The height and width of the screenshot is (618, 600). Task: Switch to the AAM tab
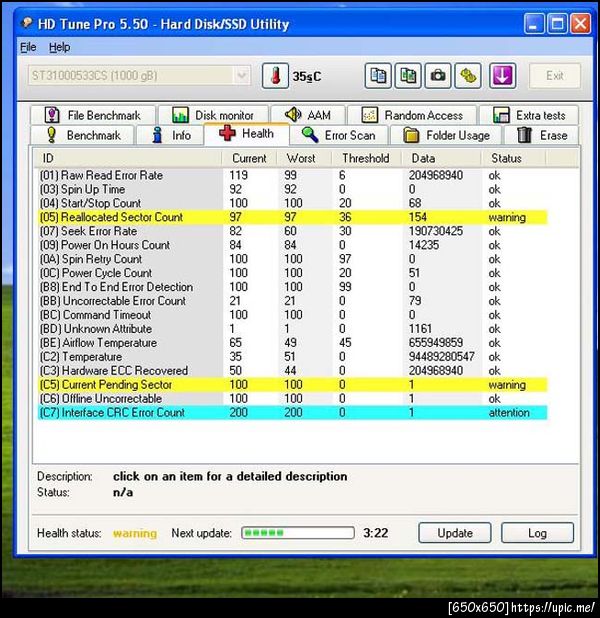[308, 115]
